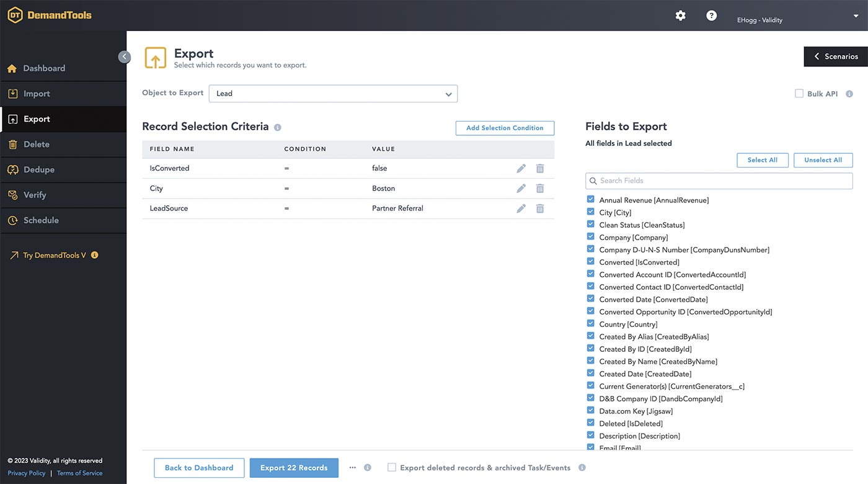This screenshot has width=868, height=484.
Task: Uncheck Data.com Key [Jigsaw] checkbox
Action: tap(590, 411)
